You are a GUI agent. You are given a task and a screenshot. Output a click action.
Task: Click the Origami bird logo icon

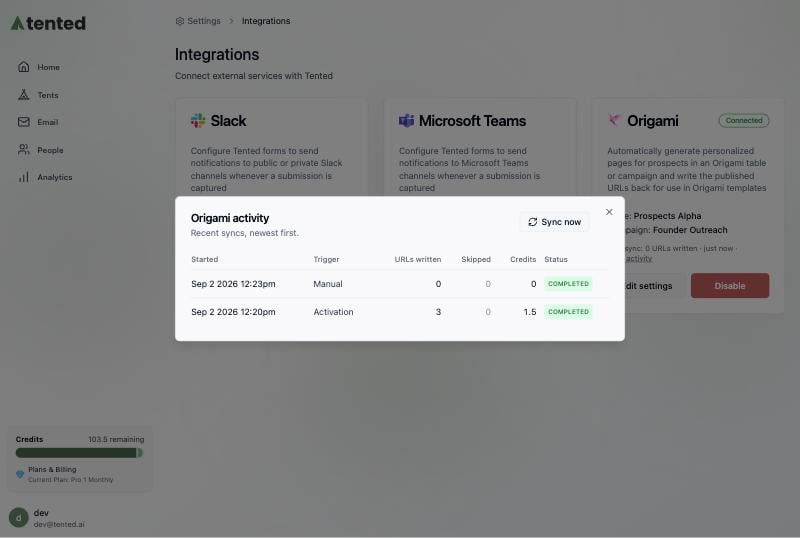[x=614, y=120]
